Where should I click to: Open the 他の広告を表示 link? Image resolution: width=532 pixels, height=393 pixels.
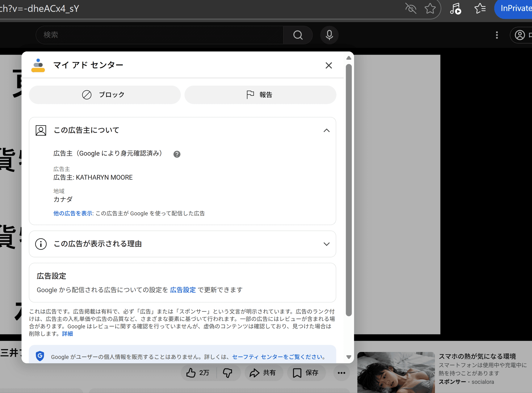click(x=73, y=213)
